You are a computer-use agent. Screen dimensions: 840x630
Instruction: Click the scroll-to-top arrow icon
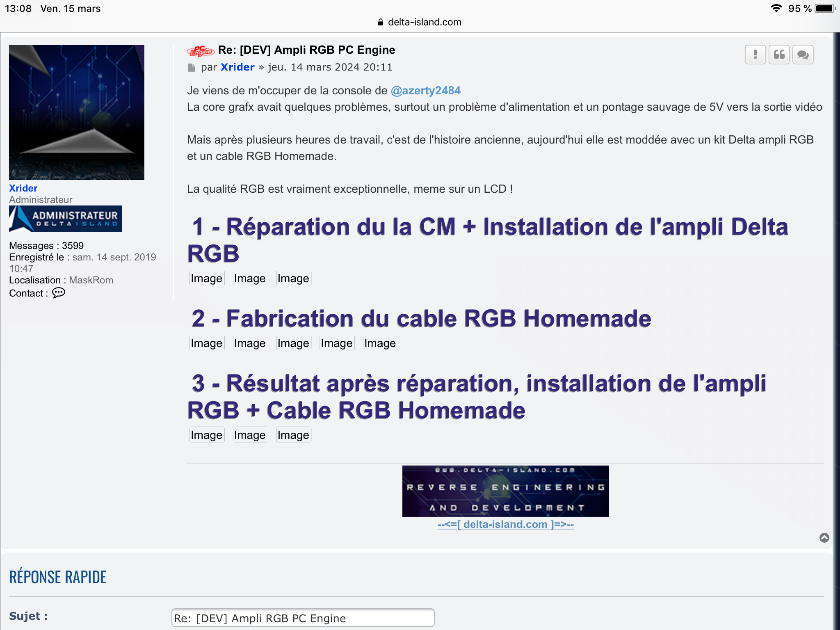point(824,538)
